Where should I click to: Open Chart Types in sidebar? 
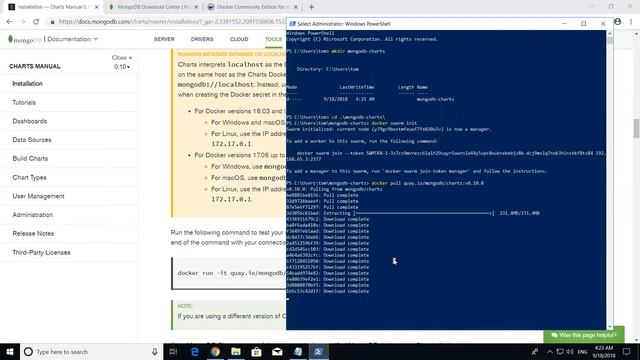pos(29,178)
